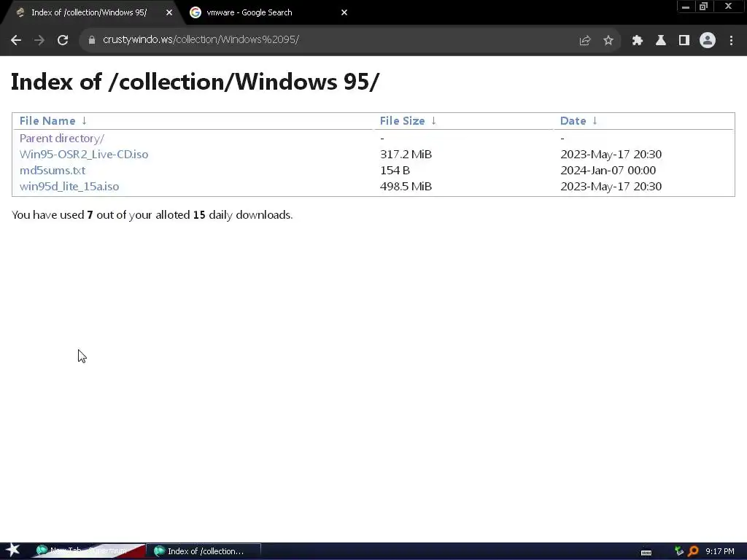The width and height of the screenshot is (747, 560).
Task: Open the star Start button on taskbar
Action: tap(13, 550)
